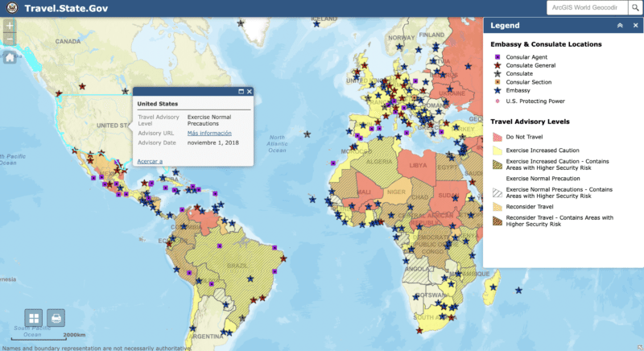Screen dimensions: 644x351
Task: Maximize the United States popup window
Action: 240,92
